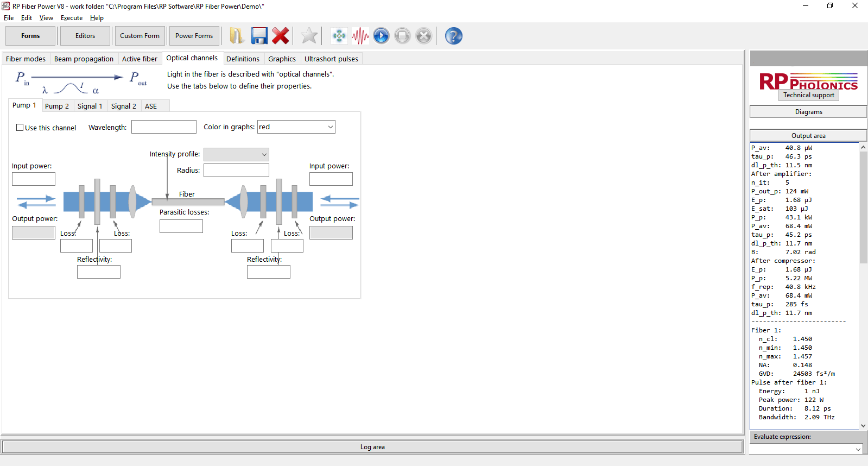Click the blue question mark help icon
This screenshot has width=868, height=466.
pos(453,36)
